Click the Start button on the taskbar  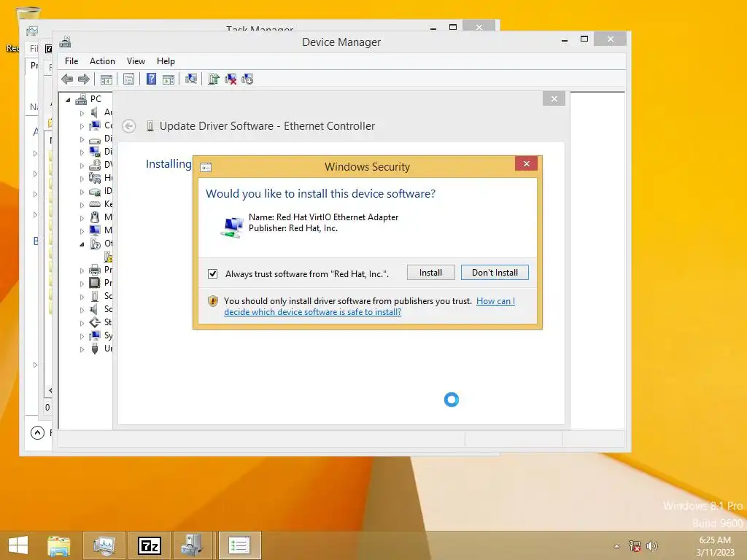18,545
